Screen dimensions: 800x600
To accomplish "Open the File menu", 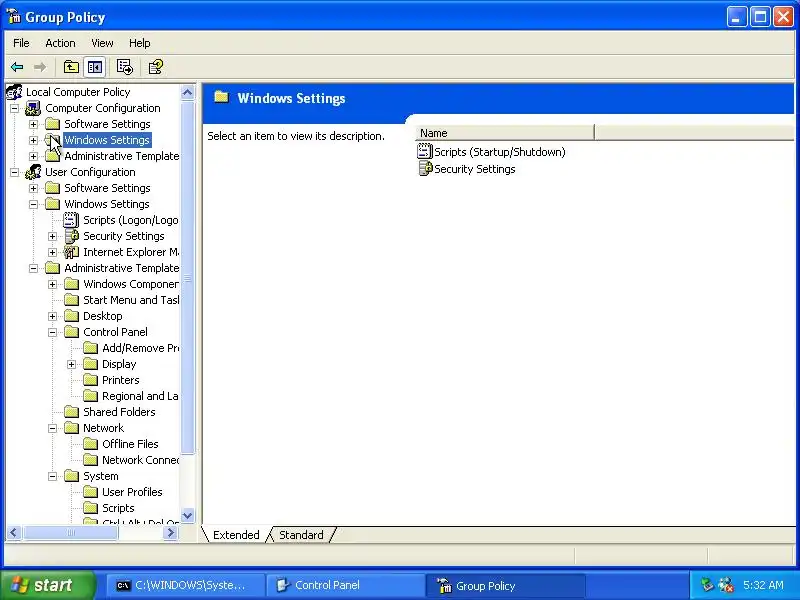I will click(21, 43).
